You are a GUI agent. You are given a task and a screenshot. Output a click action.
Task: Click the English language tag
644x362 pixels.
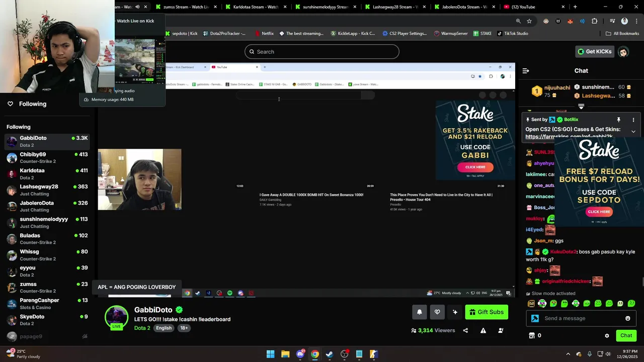tap(164, 328)
